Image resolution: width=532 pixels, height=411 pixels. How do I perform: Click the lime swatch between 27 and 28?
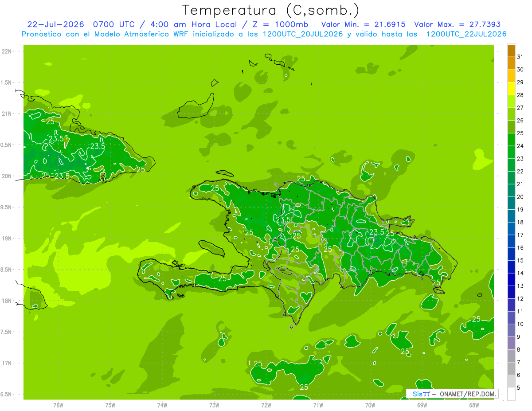pos(511,102)
